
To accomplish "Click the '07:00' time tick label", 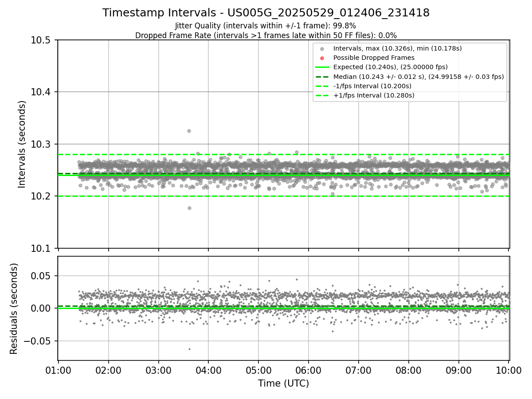I will click(358, 370).
